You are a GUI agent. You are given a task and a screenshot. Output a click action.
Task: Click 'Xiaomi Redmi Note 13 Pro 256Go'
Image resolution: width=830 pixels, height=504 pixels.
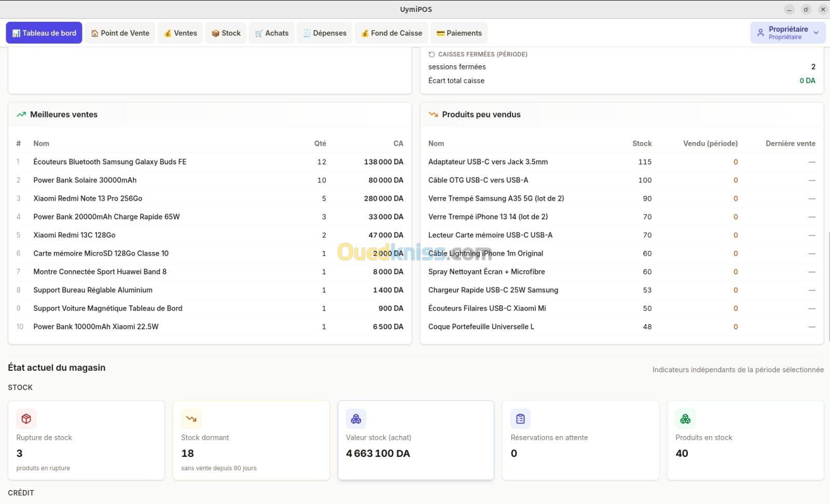click(88, 199)
